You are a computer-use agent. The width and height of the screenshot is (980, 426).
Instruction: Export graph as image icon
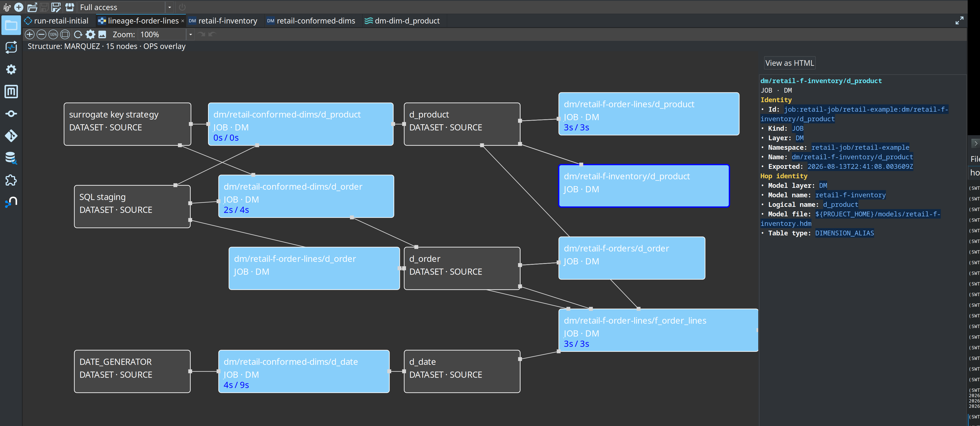pos(102,35)
